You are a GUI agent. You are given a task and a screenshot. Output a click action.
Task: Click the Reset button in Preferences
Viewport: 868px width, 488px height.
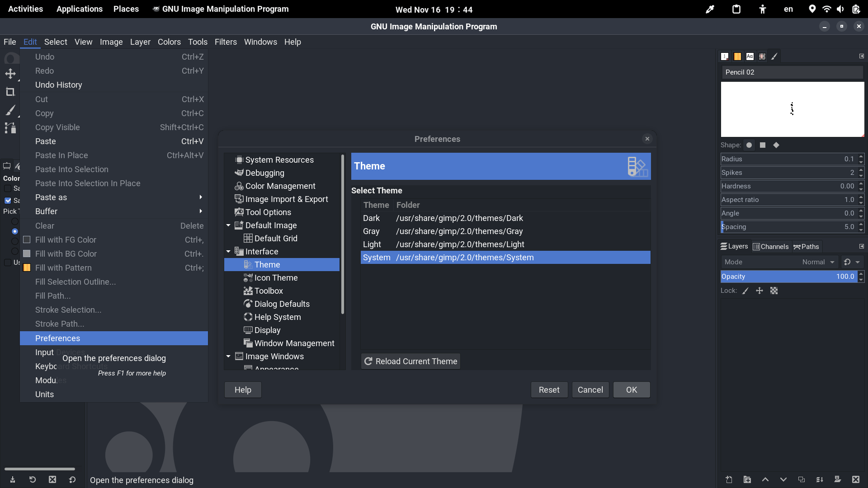(549, 389)
